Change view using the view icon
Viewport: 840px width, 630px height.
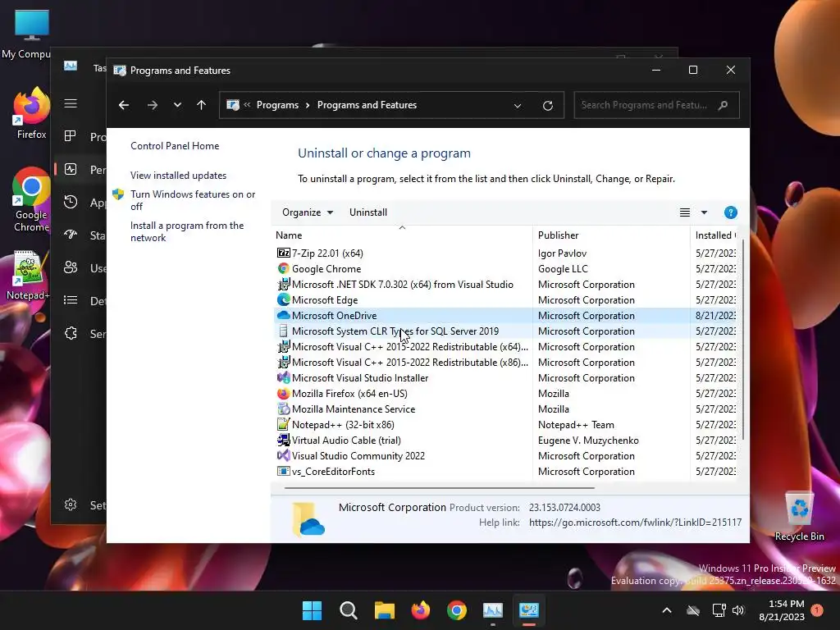tap(685, 212)
